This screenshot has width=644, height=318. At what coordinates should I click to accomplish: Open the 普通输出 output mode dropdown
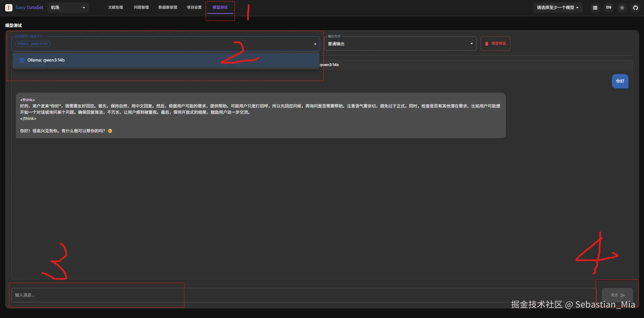(400, 44)
